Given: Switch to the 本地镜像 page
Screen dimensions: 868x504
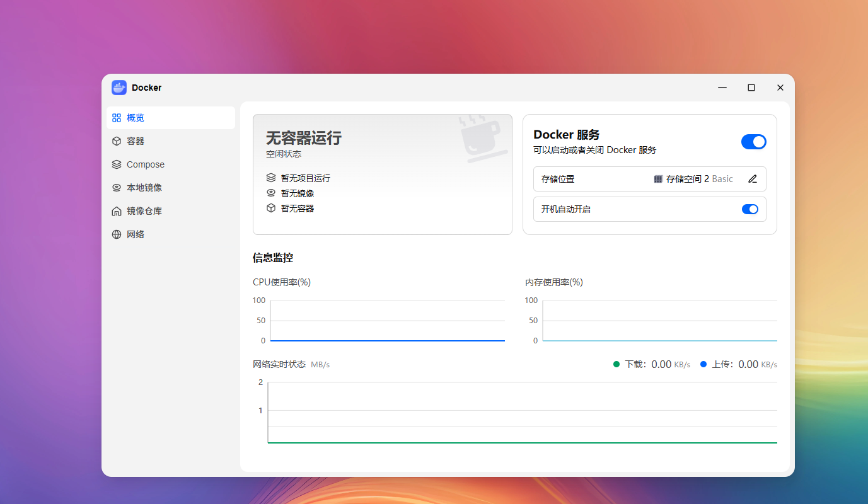Looking at the screenshot, I should [x=171, y=188].
